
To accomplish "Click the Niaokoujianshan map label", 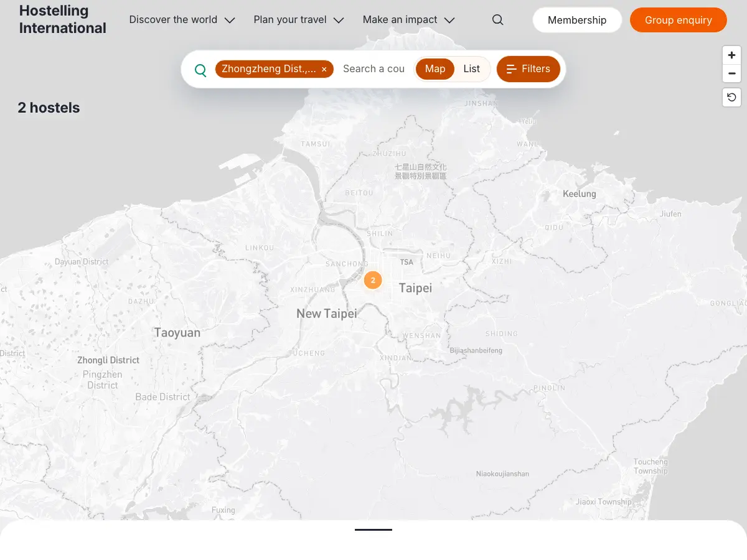I will (503, 474).
